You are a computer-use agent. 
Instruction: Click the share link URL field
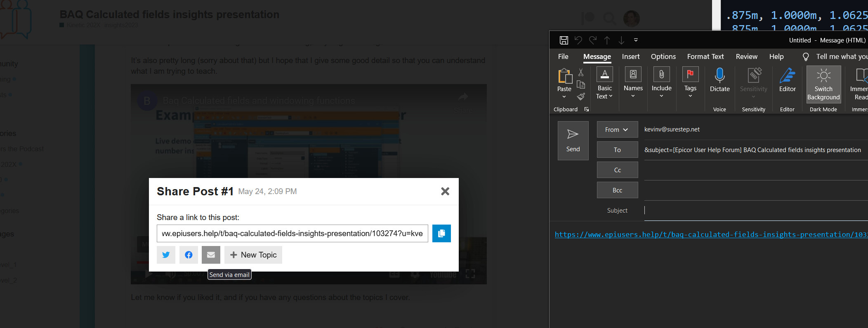point(292,234)
